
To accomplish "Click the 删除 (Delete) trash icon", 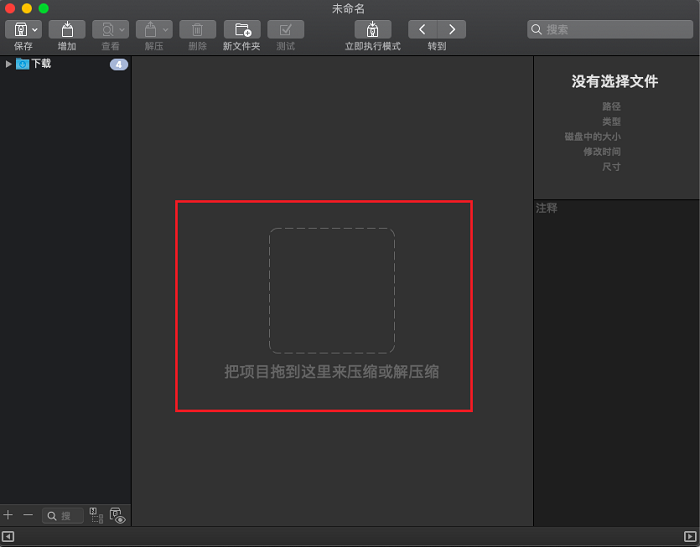I will click(197, 30).
